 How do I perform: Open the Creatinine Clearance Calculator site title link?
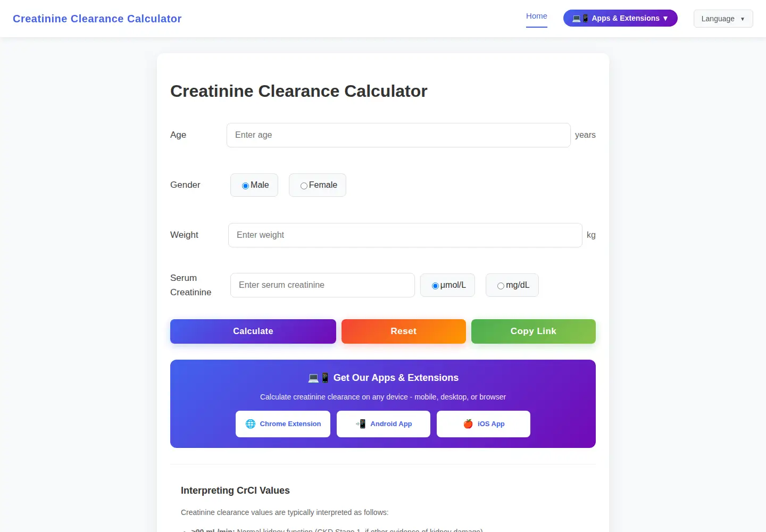pos(97,19)
